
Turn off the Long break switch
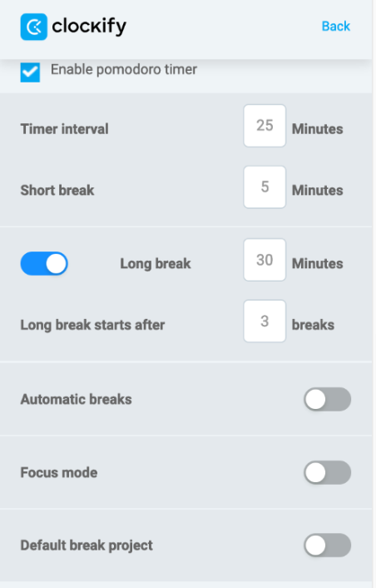coord(44,264)
